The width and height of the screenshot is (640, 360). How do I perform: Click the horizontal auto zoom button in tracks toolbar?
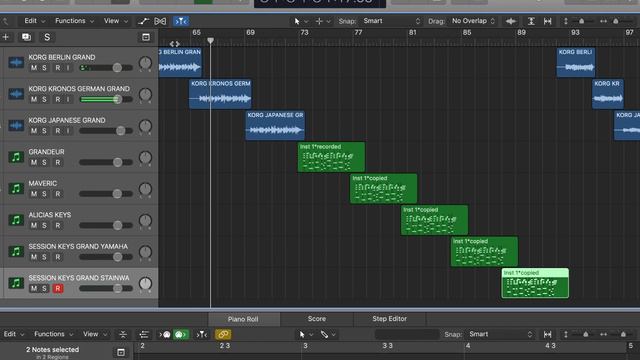coord(548,21)
